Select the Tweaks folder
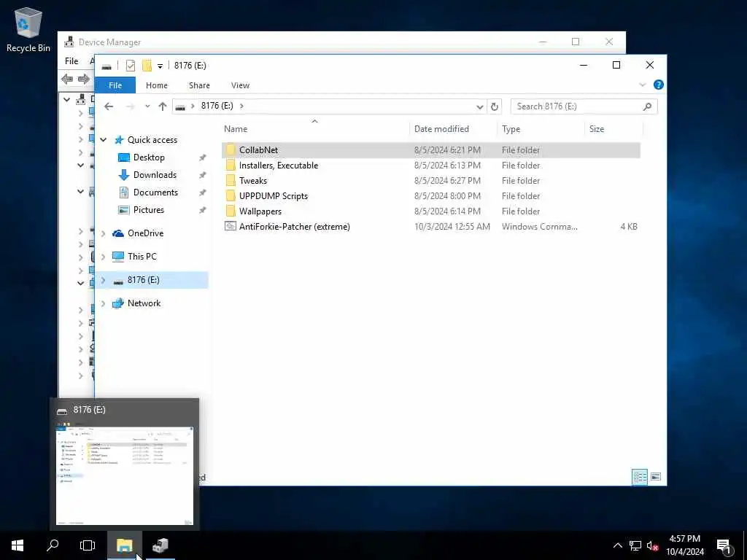The width and height of the screenshot is (747, 560). coord(430,181)
